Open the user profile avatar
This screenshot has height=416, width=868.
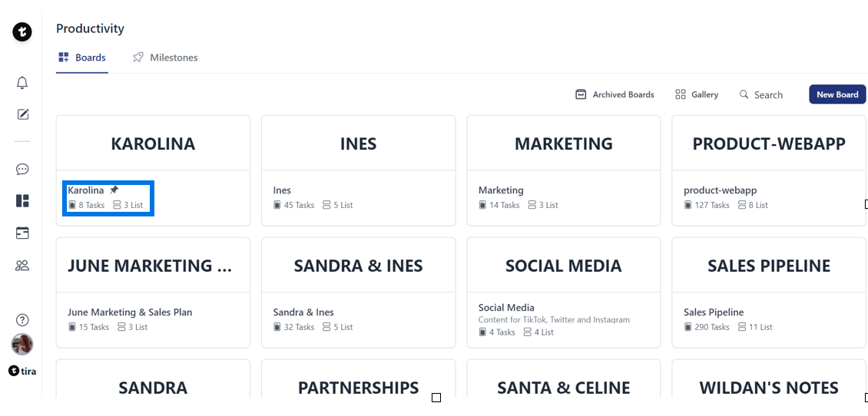(22, 344)
